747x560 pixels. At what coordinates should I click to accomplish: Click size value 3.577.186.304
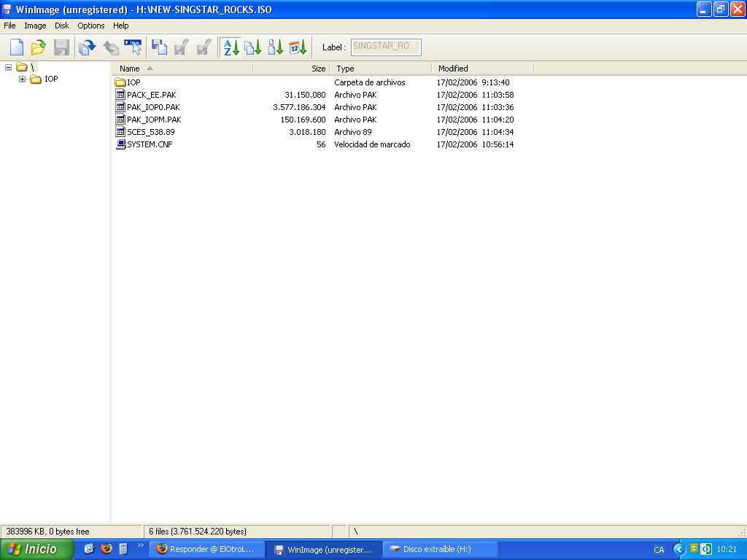(299, 107)
